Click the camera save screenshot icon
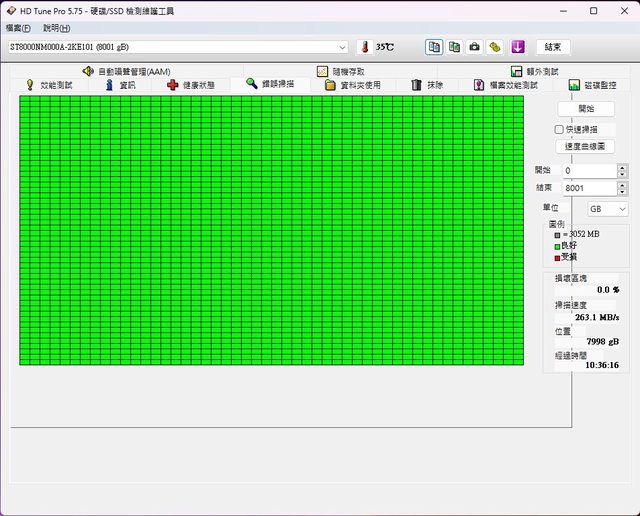640x516 pixels. [x=474, y=47]
